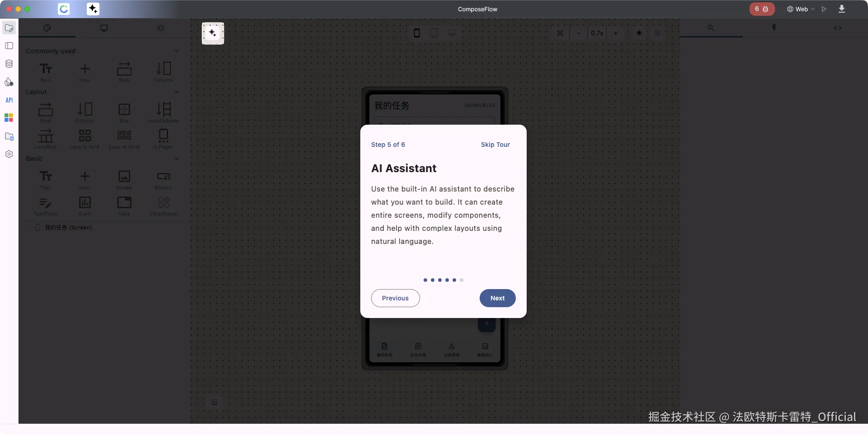Select the ChipGroup component
The image size is (868, 435).
163,206
